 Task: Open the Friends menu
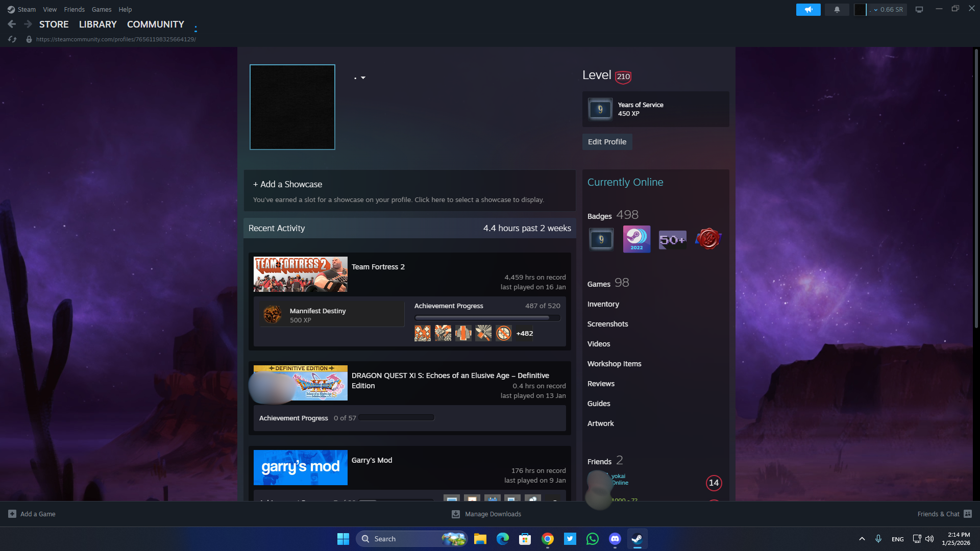click(x=74, y=9)
